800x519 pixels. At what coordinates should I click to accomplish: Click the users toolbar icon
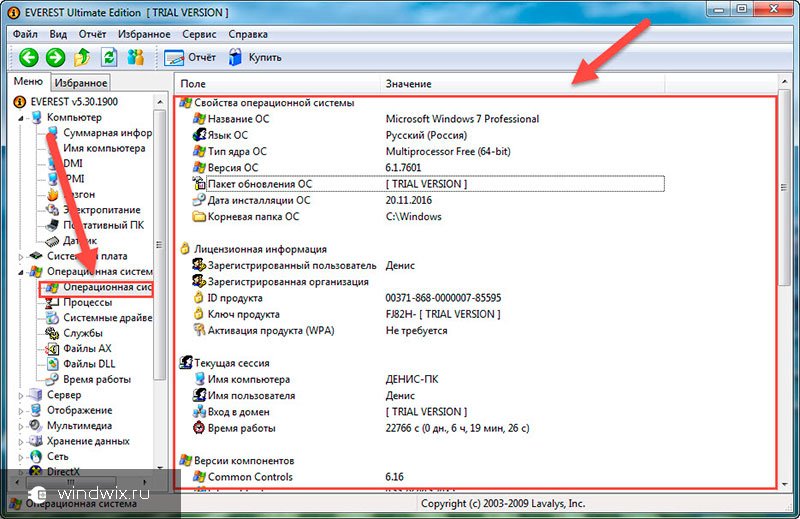click(x=136, y=57)
